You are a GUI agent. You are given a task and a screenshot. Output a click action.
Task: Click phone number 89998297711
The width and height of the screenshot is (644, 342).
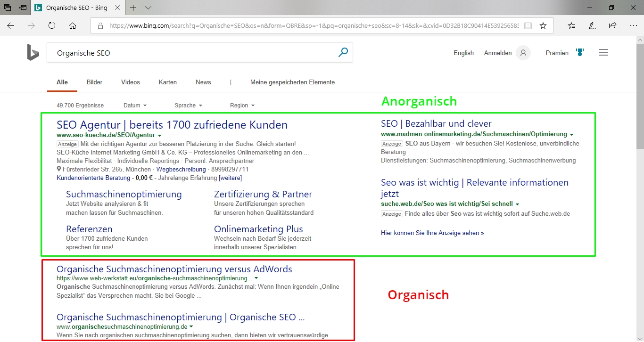click(x=230, y=169)
